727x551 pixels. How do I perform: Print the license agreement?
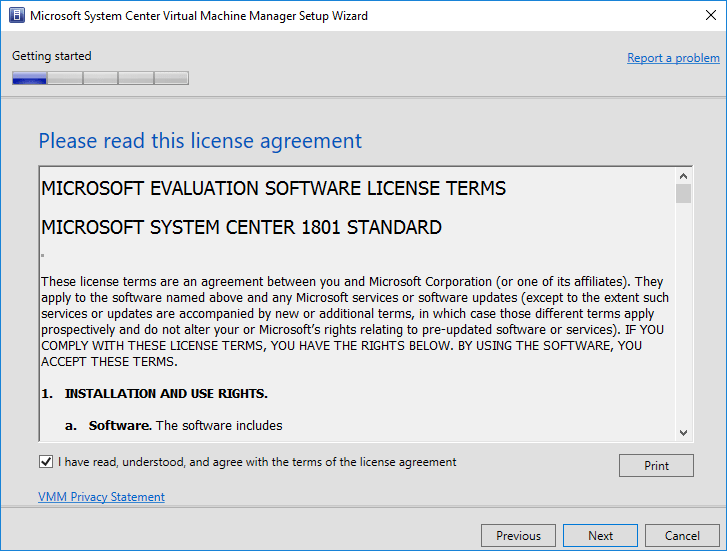pos(656,465)
